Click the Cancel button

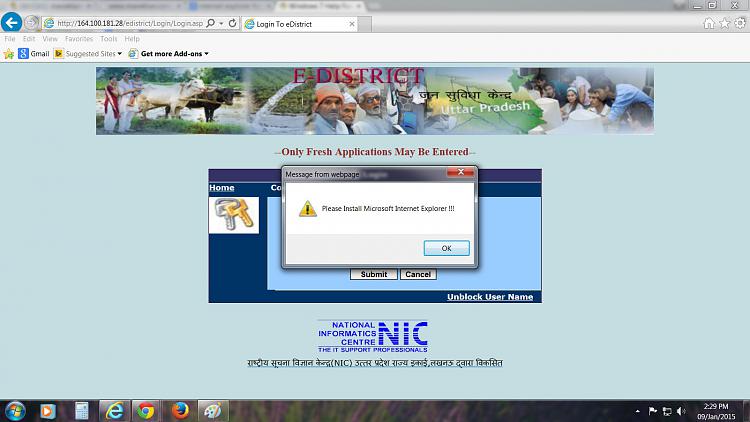418,274
